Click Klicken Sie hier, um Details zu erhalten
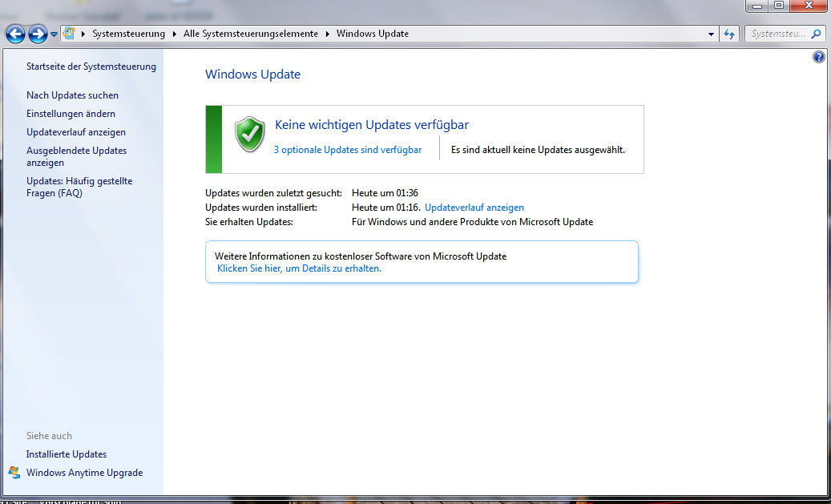This screenshot has width=831, height=504. [x=300, y=268]
